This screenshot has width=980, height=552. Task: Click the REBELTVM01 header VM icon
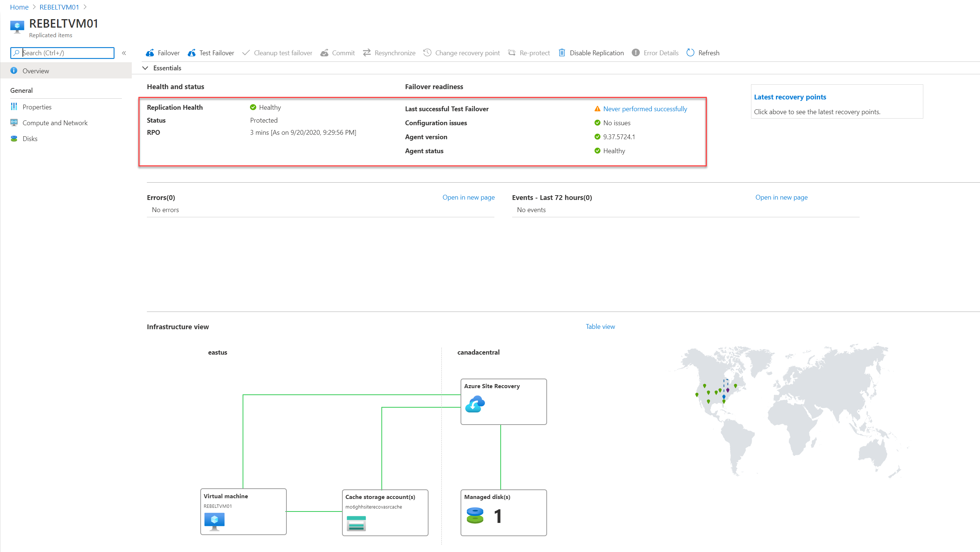(x=17, y=27)
